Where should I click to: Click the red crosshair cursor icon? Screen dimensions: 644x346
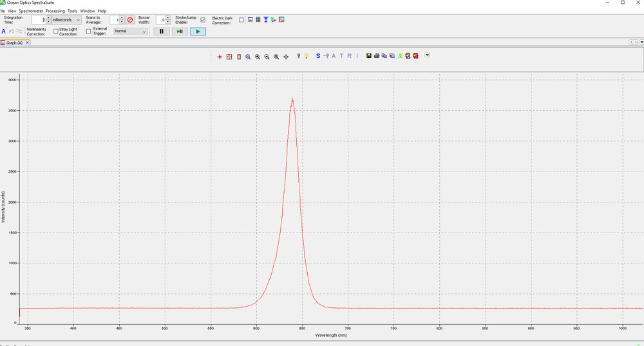pos(220,57)
